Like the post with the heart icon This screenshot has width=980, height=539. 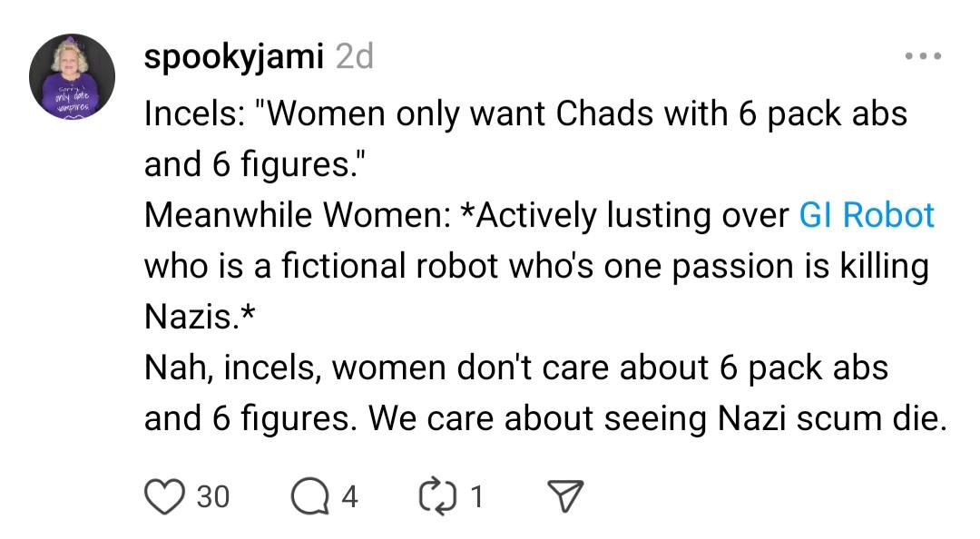click(x=163, y=496)
